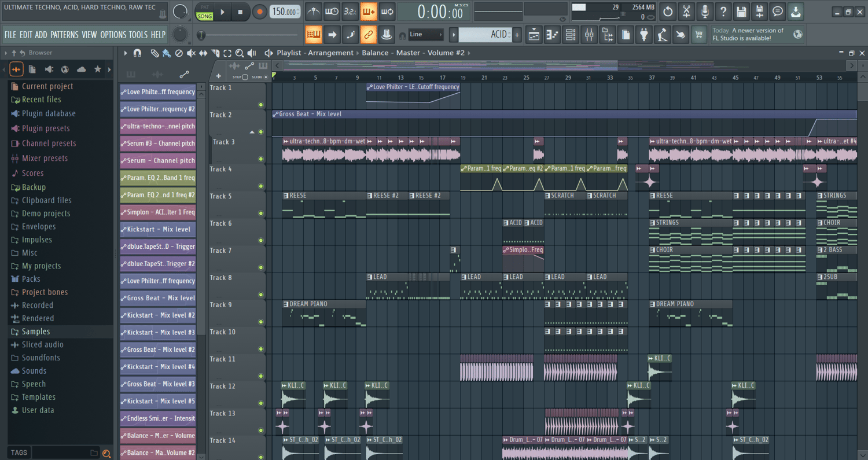Click the render audio export icon
The width and height of the screenshot is (868, 460).
760,12
